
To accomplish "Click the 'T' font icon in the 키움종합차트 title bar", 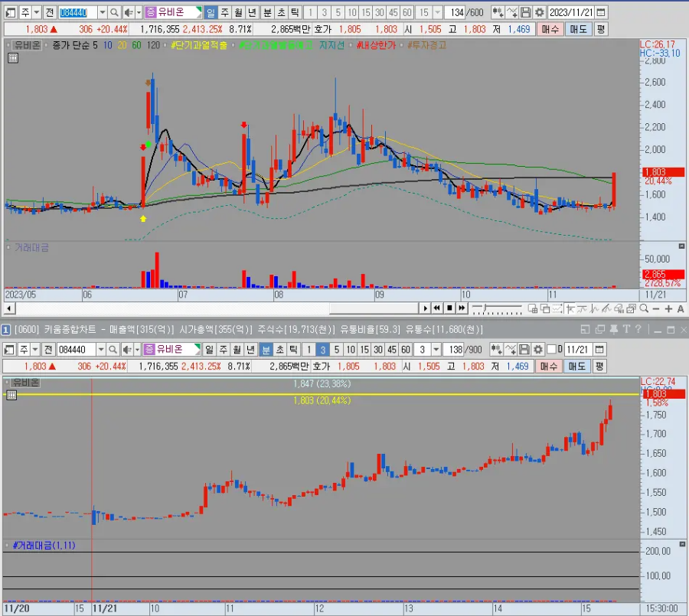I will (626, 329).
